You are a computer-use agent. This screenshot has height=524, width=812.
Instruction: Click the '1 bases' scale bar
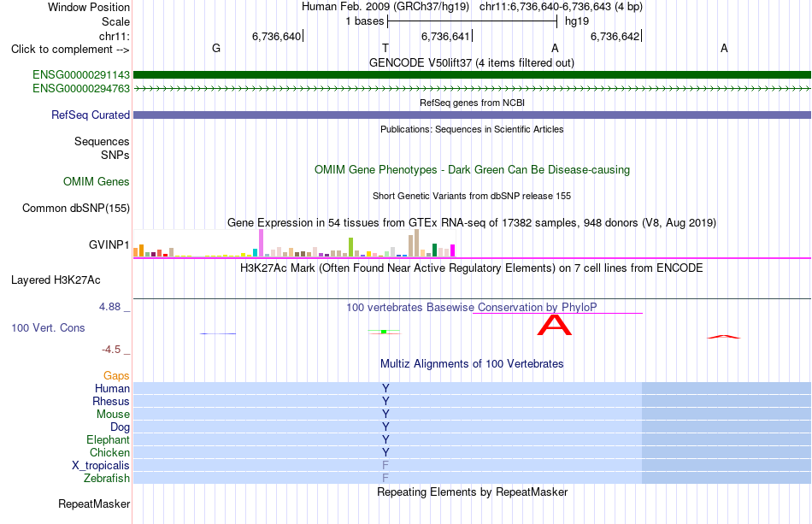473,21
